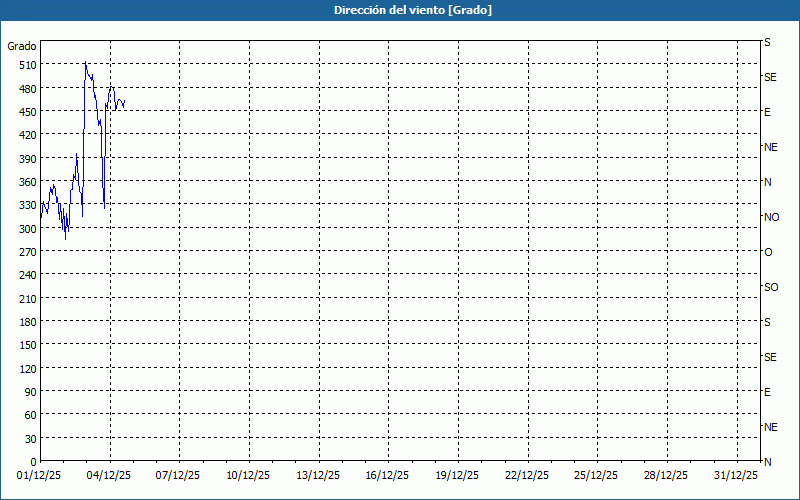Screen dimensions: 800x500
Task: Pick the 60 degree axis label
Action: click(x=31, y=415)
